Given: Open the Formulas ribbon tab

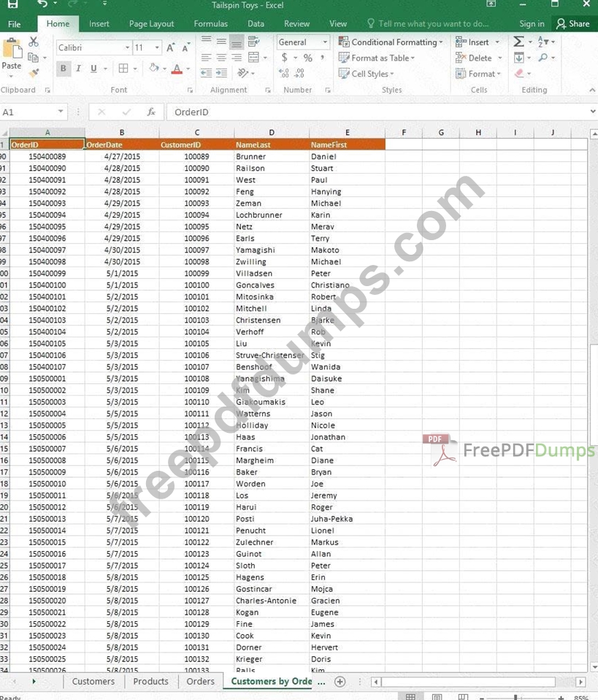Looking at the screenshot, I should click(211, 23).
